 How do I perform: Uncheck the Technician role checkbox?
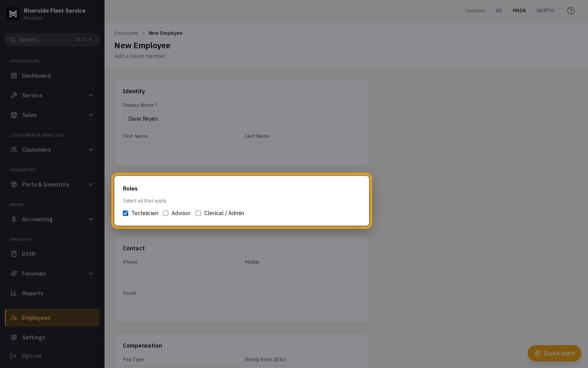tap(126, 213)
